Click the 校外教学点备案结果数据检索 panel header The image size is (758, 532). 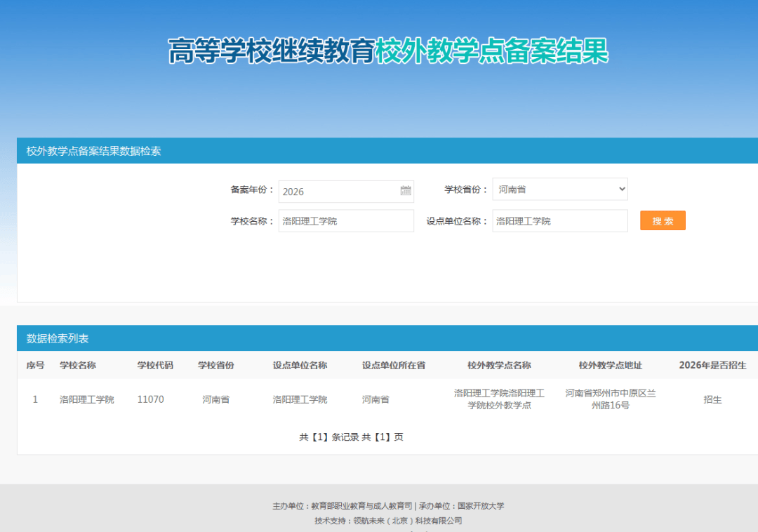tap(387, 151)
